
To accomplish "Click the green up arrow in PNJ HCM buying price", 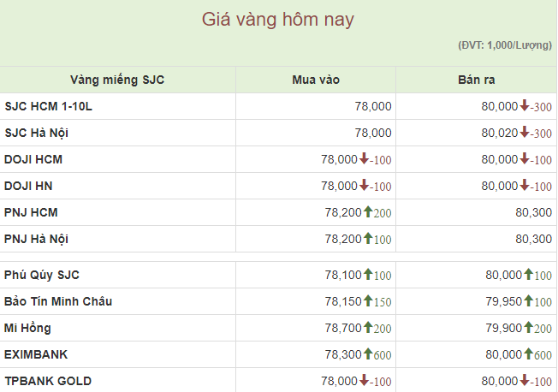I will click(x=368, y=211).
